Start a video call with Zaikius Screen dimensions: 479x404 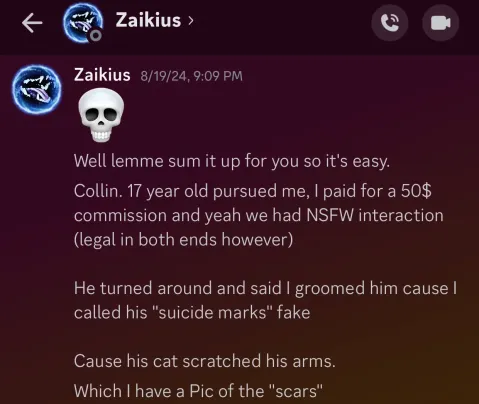[x=440, y=23]
